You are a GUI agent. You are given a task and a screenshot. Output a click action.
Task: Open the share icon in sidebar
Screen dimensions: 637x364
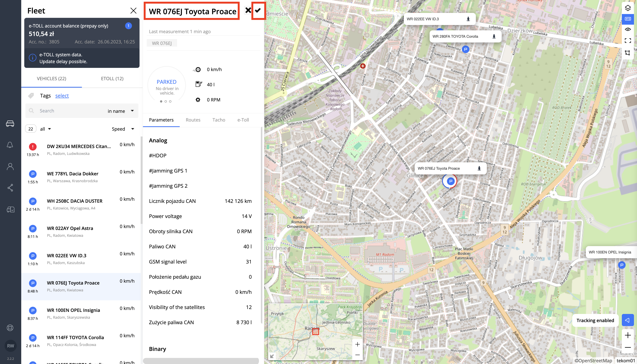[10, 188]
